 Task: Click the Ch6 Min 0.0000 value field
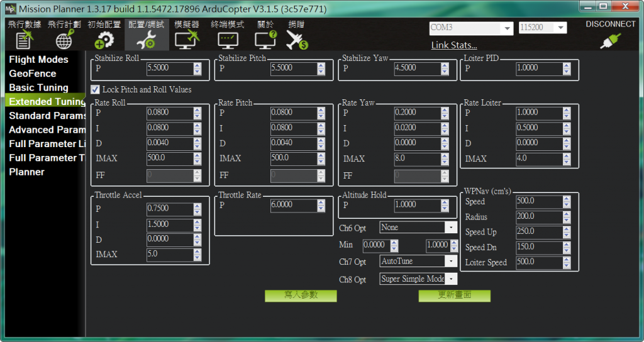tap(377, 246)
